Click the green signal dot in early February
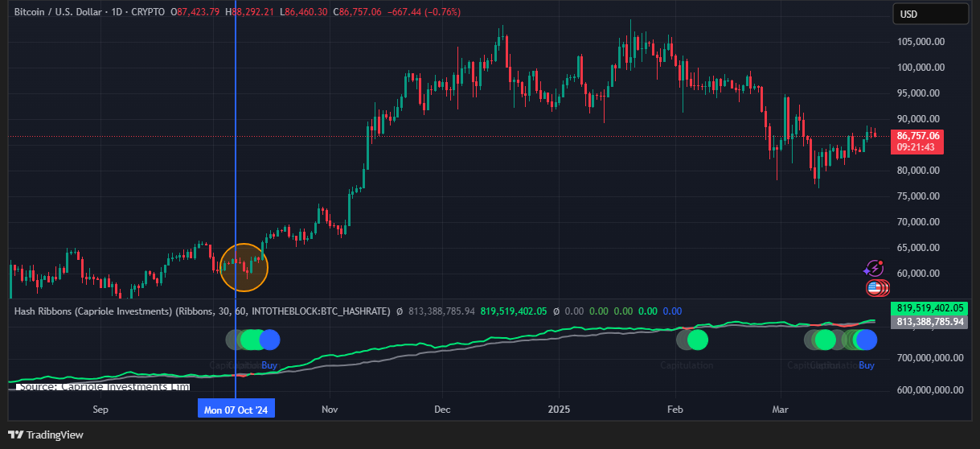 [x=697, y=340]
